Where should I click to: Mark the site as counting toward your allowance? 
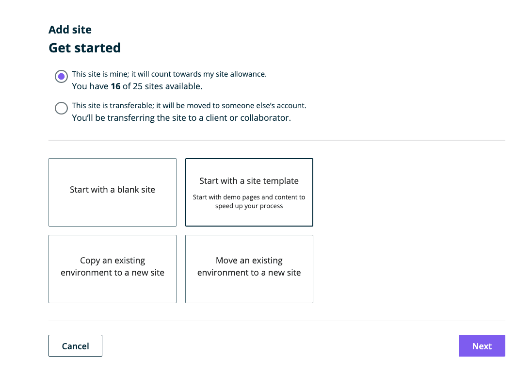click(x=61, y=76)
